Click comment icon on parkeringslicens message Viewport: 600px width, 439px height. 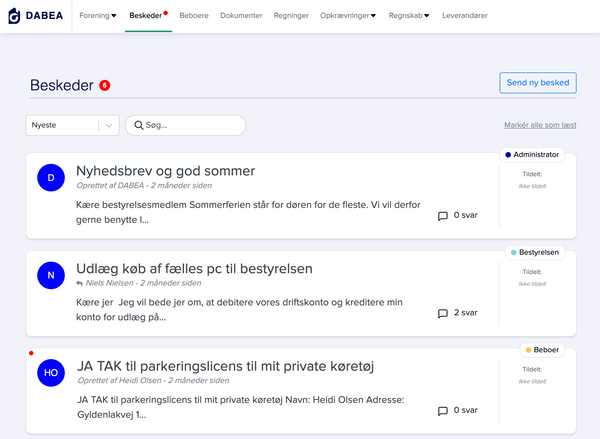[443, 411]
